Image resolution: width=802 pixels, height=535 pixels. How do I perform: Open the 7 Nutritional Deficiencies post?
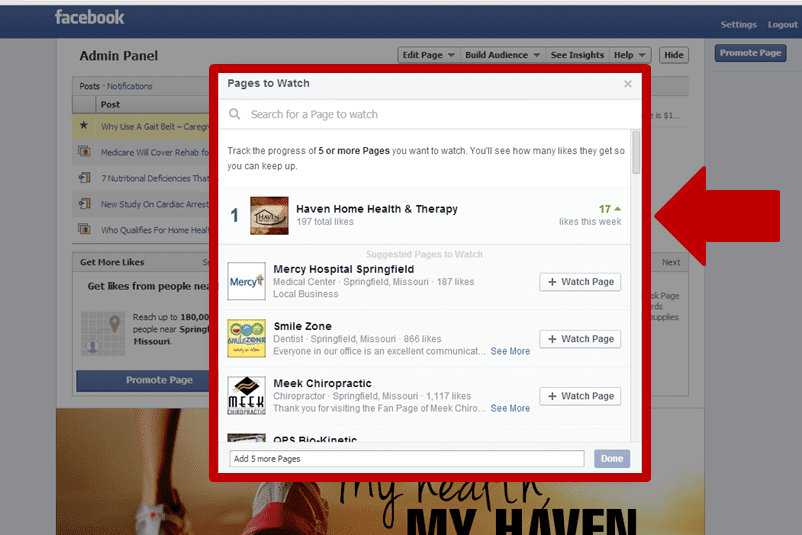[154, 178]
